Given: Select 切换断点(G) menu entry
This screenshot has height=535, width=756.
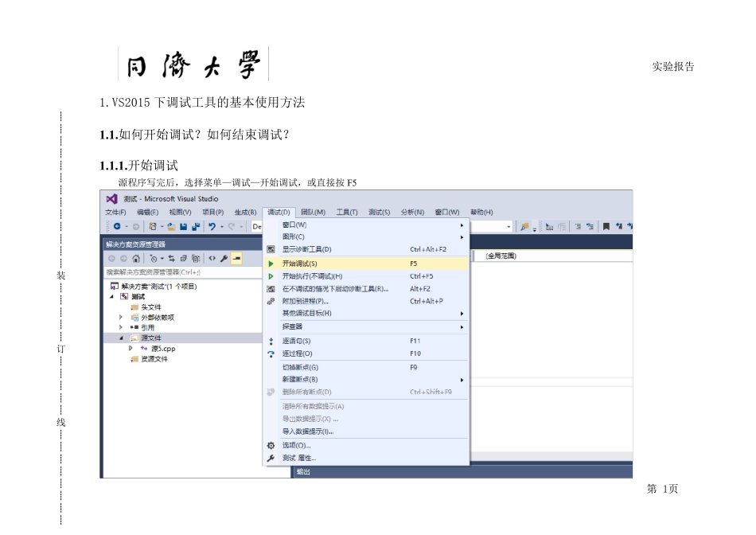Looking at the screenshot, I should [x=366, y=368].
